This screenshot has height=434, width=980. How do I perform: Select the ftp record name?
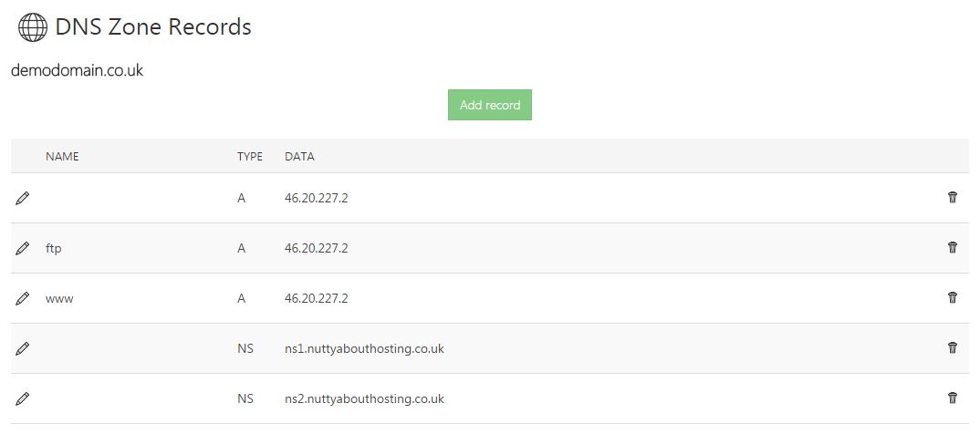coord(54,248)
